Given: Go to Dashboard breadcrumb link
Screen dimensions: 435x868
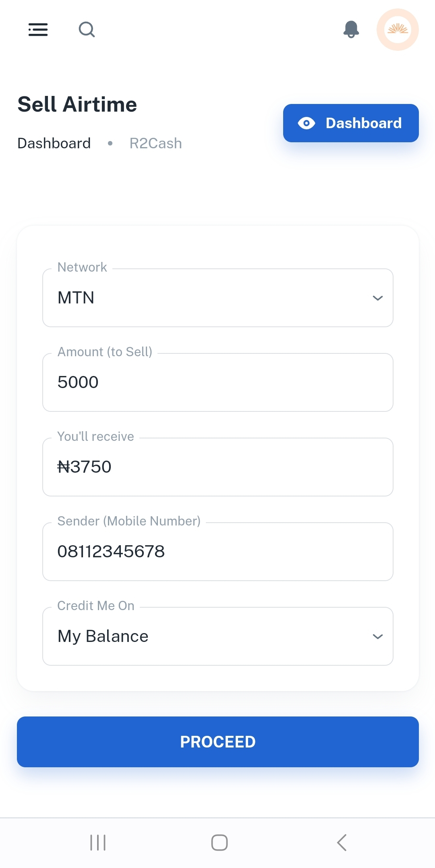Looking at the screenshot, I should [x=54, y=143].
